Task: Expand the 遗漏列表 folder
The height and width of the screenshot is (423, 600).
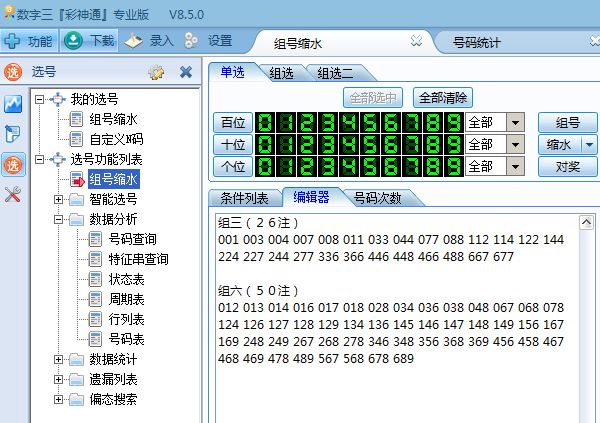Action: click(x=58, y=379)
